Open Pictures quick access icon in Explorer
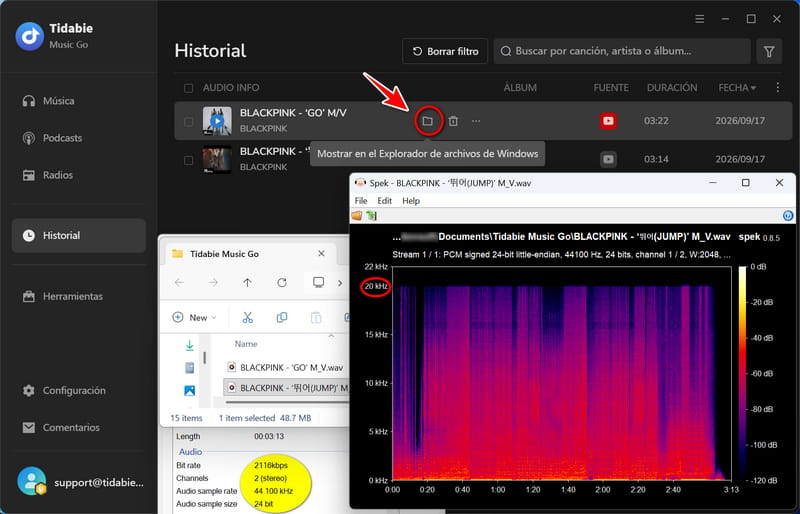The width and height of the screenshot is (800, 514). coord(189,391)
